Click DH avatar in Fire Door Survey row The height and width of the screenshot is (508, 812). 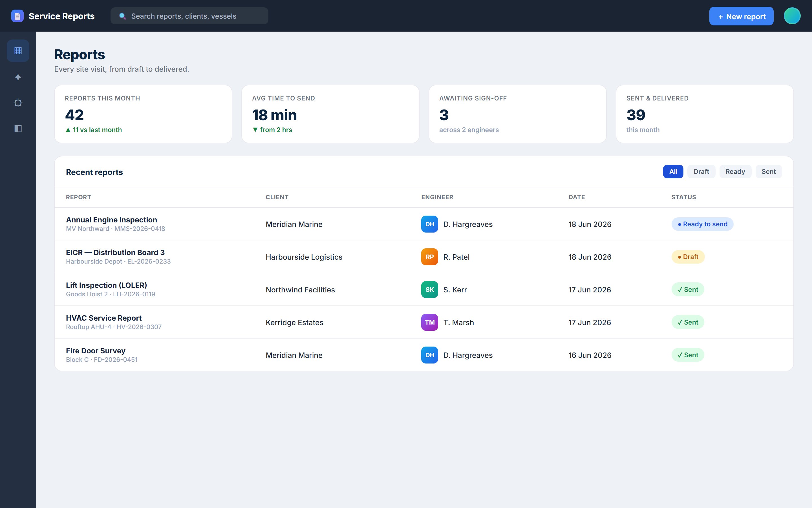pos(429,355)
